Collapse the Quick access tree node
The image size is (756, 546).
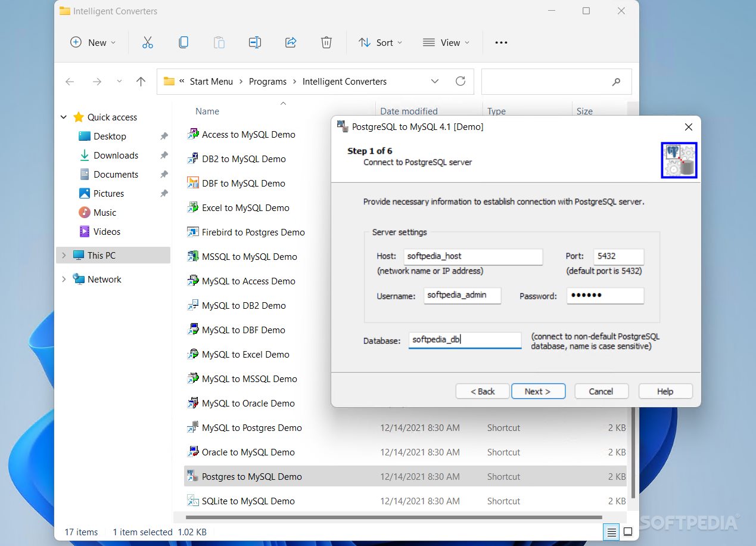[64, 117]
